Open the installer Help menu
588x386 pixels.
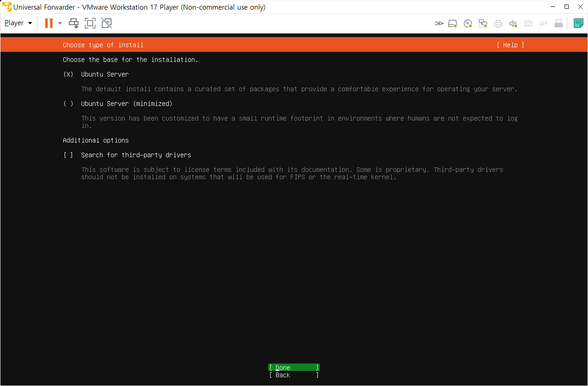510,45
